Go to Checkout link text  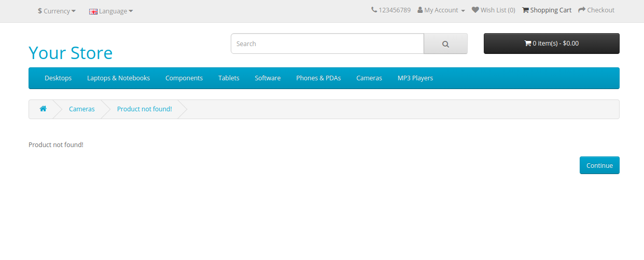click(600, 10)
